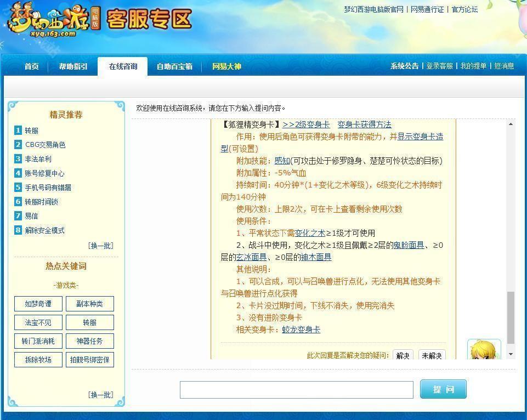The height and width of the screenshot is (420, 527).
Task: Select recommended item 账号修复中心
Action: pyautogui.click(x=45, y=173)
